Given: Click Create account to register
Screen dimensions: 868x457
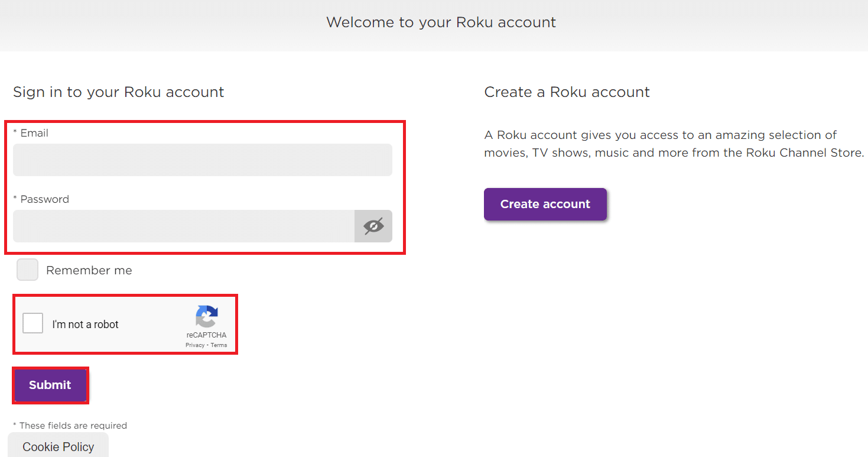Looking at the screenshot, I should (545, 204).
